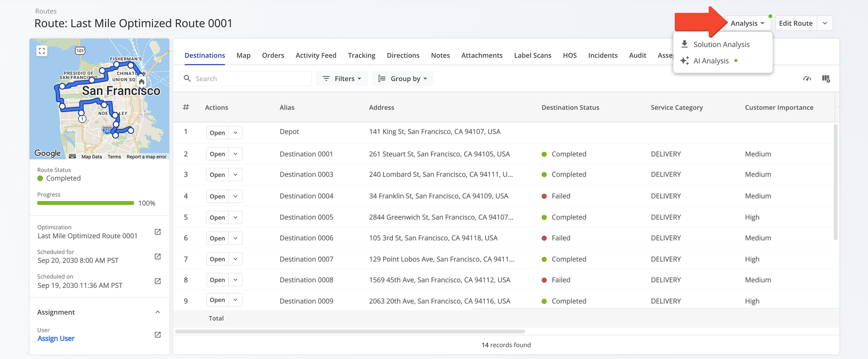
Task: Click Open for Destination 0001
Action: pyautogui.click(x=217, y=154)
